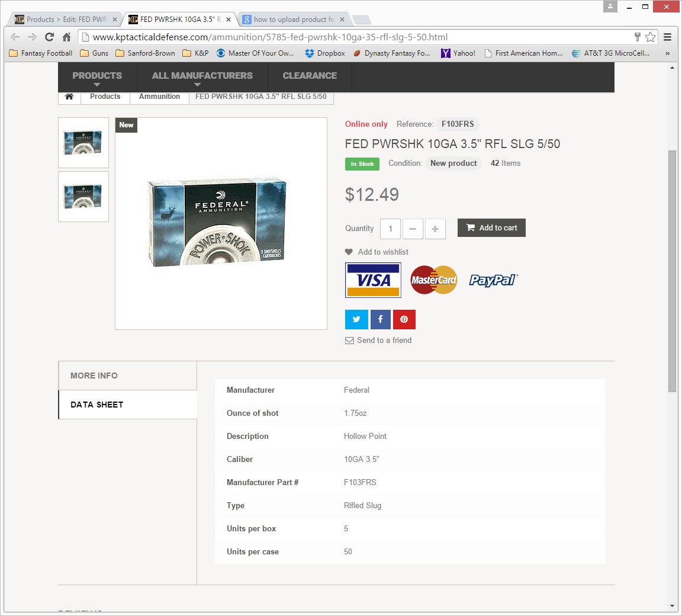Viewport: 682px width, 616px height.
Task: Click the $12.49 price
Action: pos(372,194)
